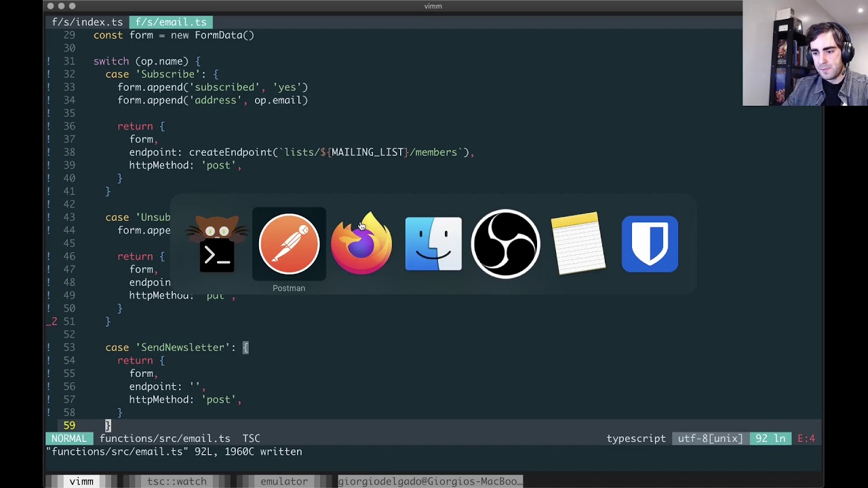Click the giorgiodelgado@Giorgios-MacBoo hostname in the tmux bar
The width and height of the screenshot is (868, 488).
pos(431,481)
